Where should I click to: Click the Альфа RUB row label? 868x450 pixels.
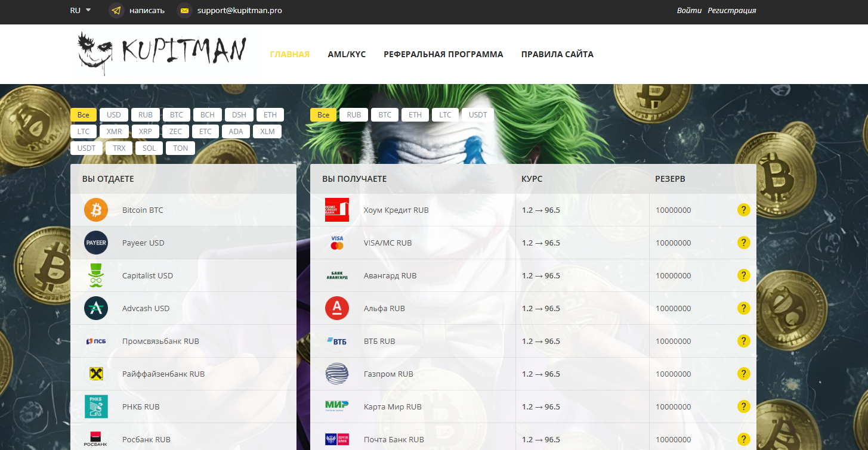pyautogui.click(x=384, y=308)
